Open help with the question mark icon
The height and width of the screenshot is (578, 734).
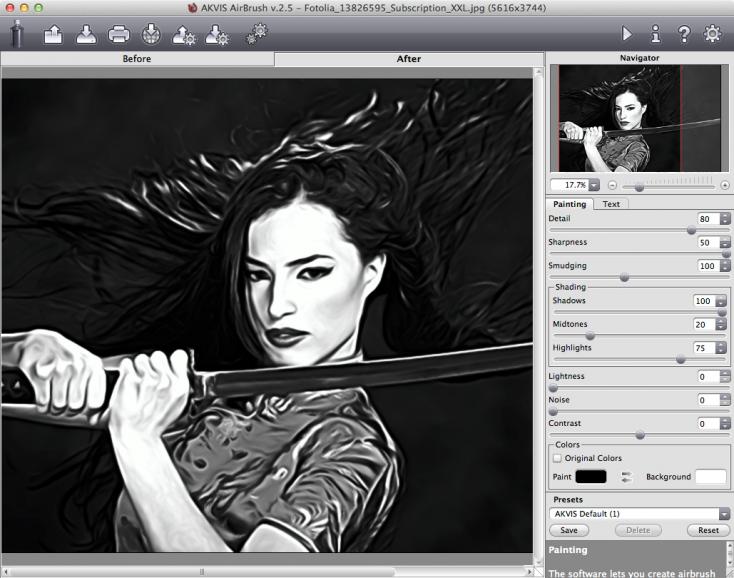684,34
